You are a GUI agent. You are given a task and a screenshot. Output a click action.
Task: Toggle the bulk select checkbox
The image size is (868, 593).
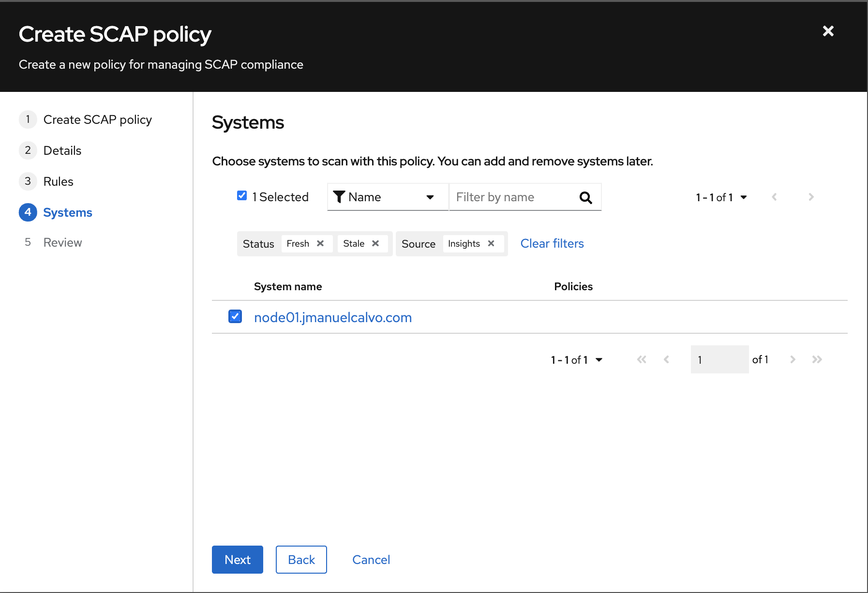242,195
